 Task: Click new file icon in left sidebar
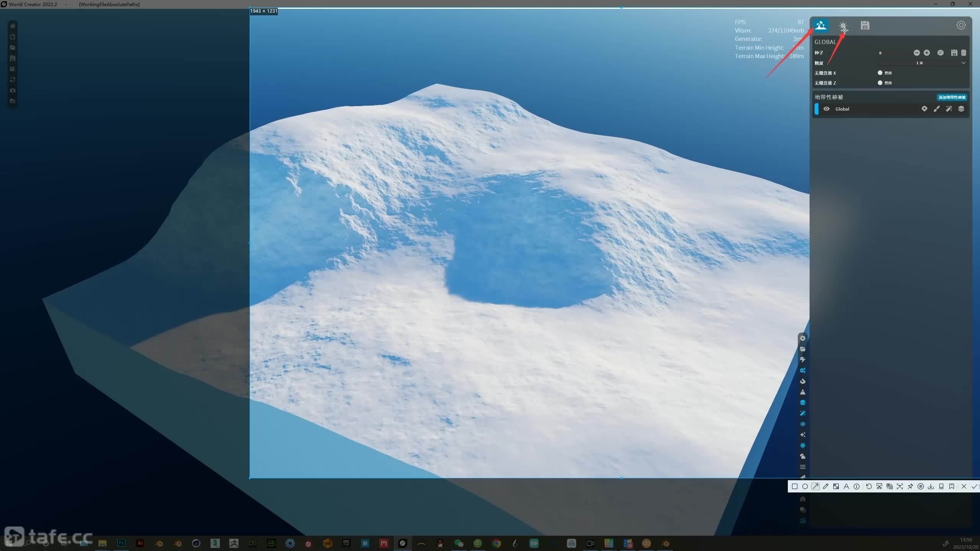coord(13,37)
